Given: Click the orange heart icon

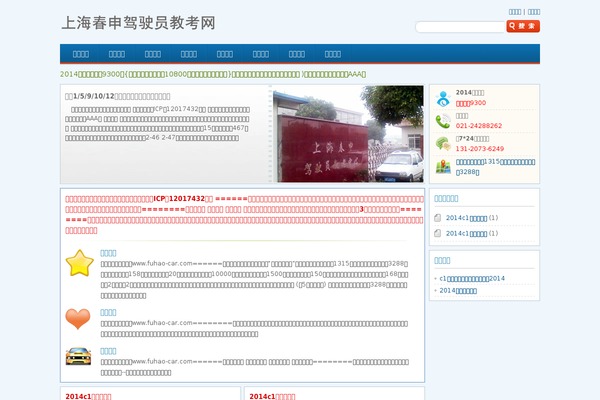Looking at the screenshot, I should (x=78, y=318).
